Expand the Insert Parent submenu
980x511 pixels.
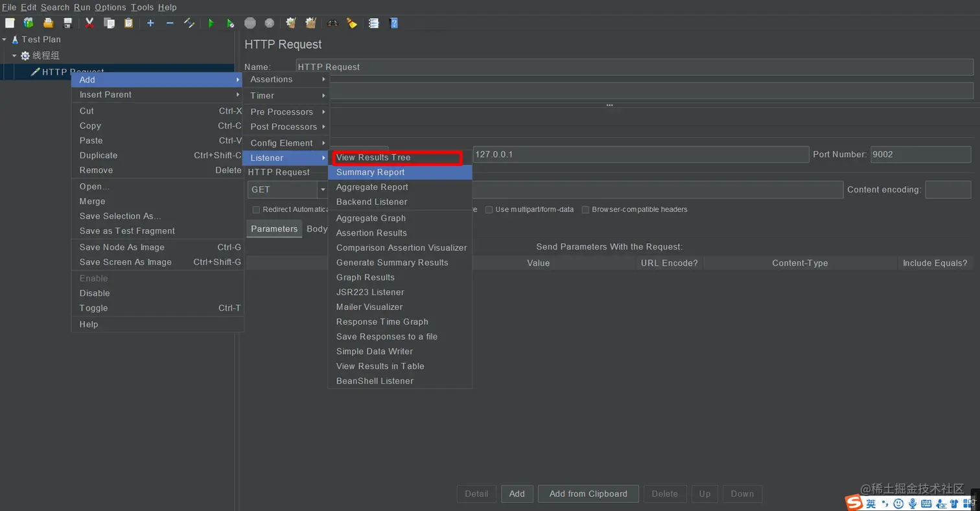(x=156, y=95)
